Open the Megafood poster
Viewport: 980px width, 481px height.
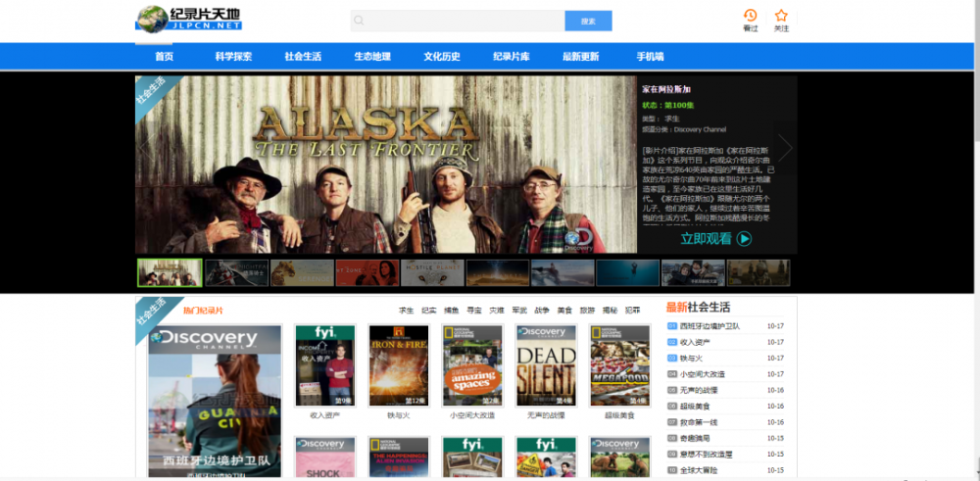(x=619, y=365)
